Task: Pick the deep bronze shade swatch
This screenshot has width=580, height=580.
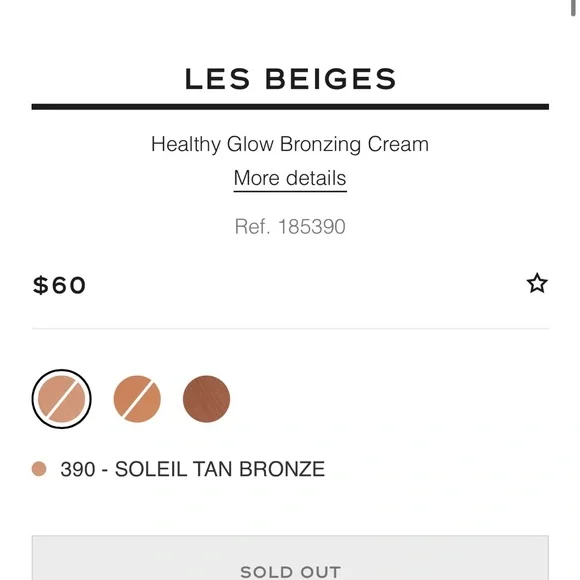Action: coord(206,399)
